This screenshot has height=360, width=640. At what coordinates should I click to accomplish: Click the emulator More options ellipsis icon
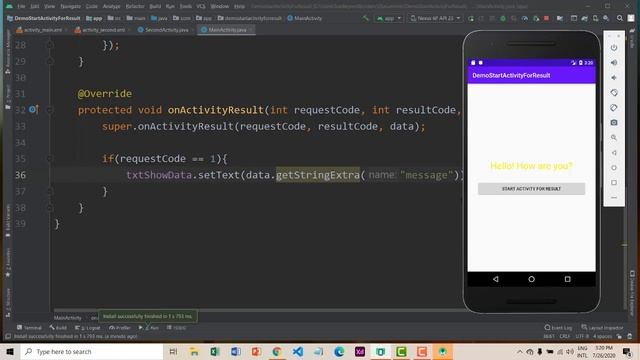coord(614,198)
